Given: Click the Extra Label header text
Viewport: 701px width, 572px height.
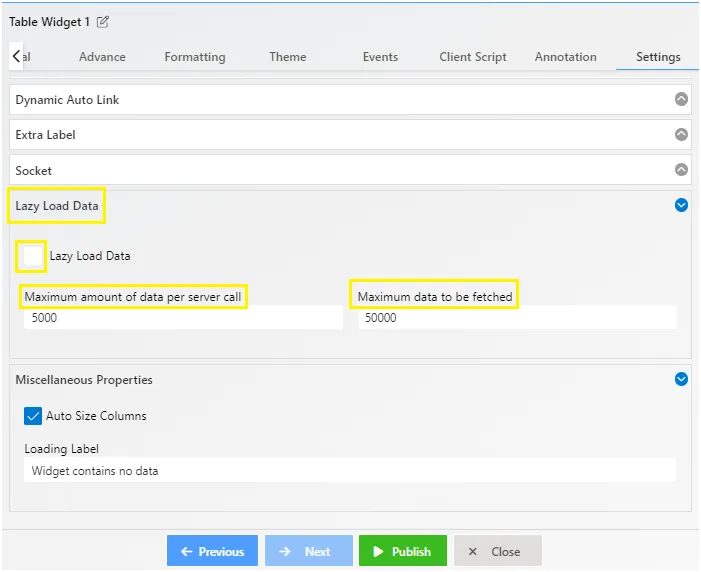Looking at the screenshot, I should (x=45, y=135).
